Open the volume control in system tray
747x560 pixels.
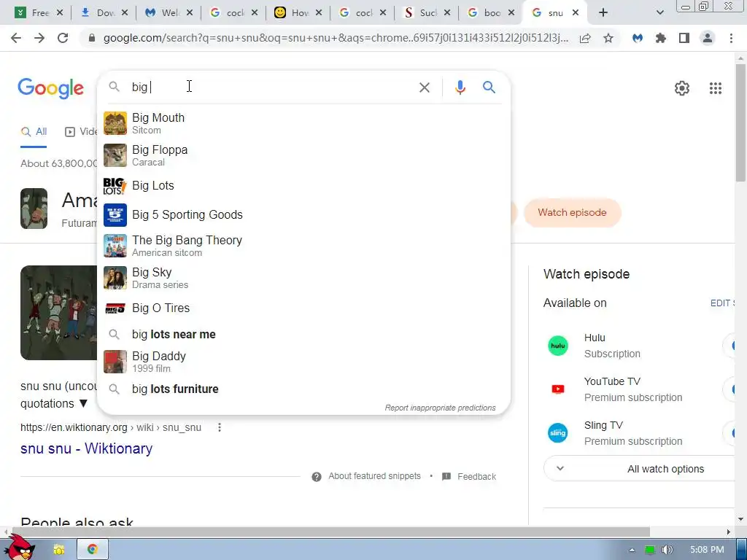[667, 550]
